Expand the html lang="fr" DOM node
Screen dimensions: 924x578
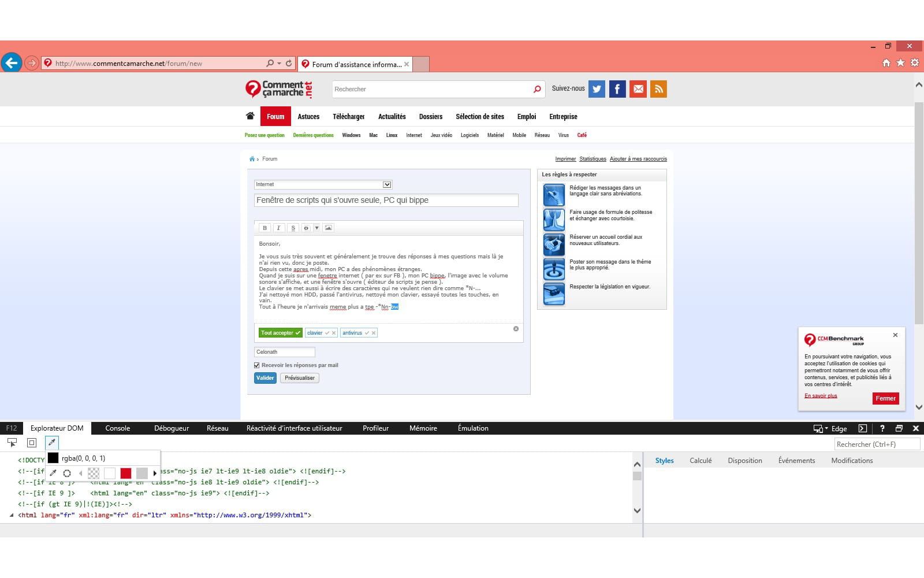[12, 515]
